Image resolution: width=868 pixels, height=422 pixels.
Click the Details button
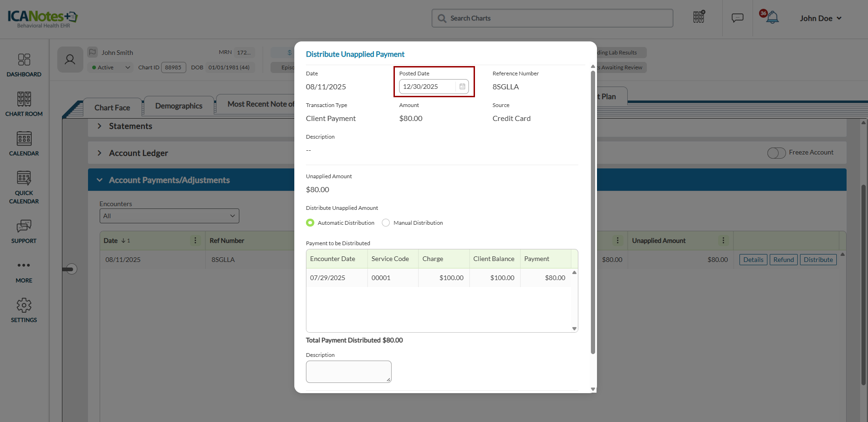click(753, 260)
